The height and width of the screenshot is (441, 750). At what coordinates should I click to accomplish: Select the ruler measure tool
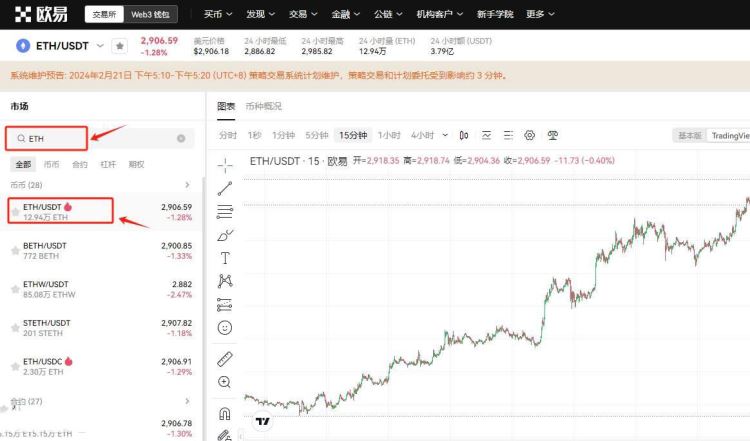tap(225, 359)
